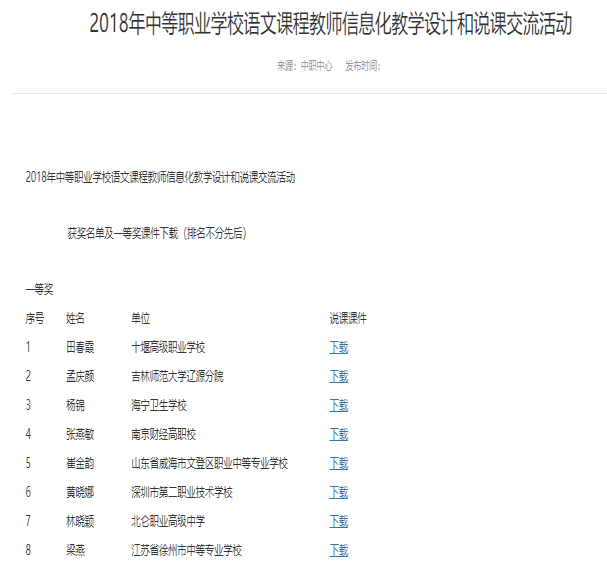Screen dimensions: 607x566
Task: Download courseware for 张燕敏
Action: 339,434
